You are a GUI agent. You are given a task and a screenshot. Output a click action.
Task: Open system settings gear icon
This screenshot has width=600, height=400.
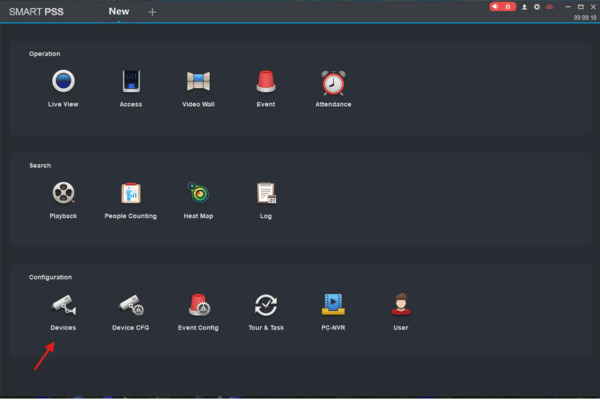click(x=537, y=7)
